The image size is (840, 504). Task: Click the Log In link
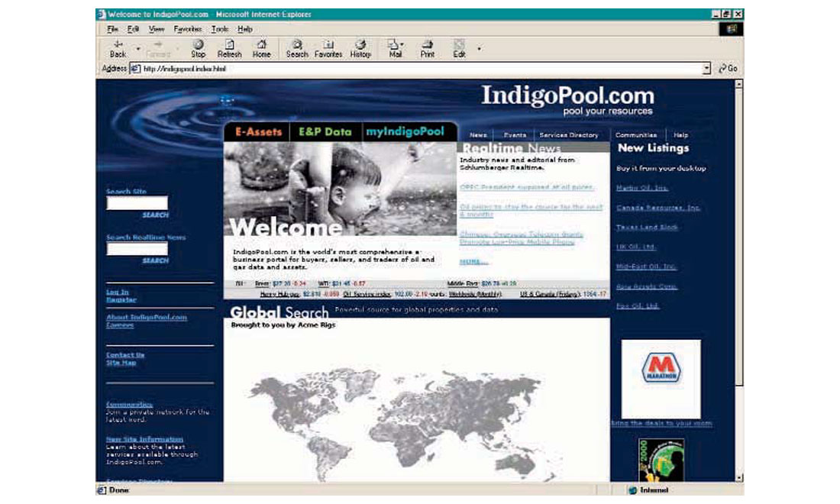pos(118,292)
